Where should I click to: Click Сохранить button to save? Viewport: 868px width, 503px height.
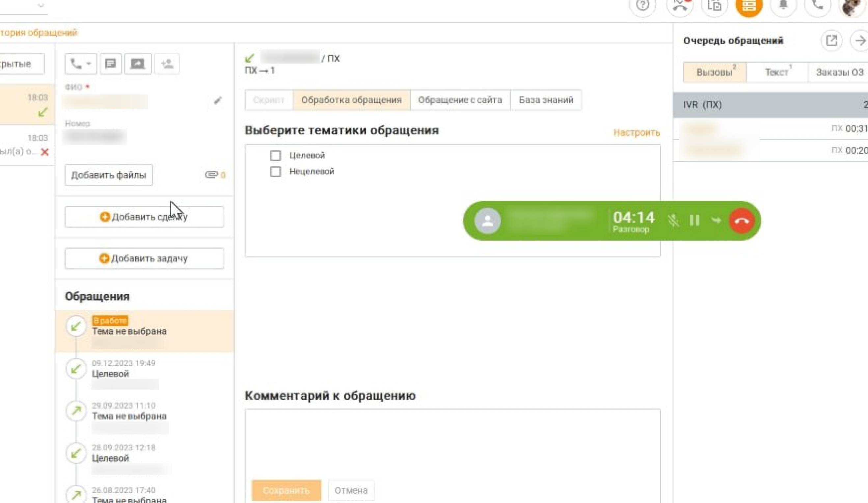click(286, 490)
